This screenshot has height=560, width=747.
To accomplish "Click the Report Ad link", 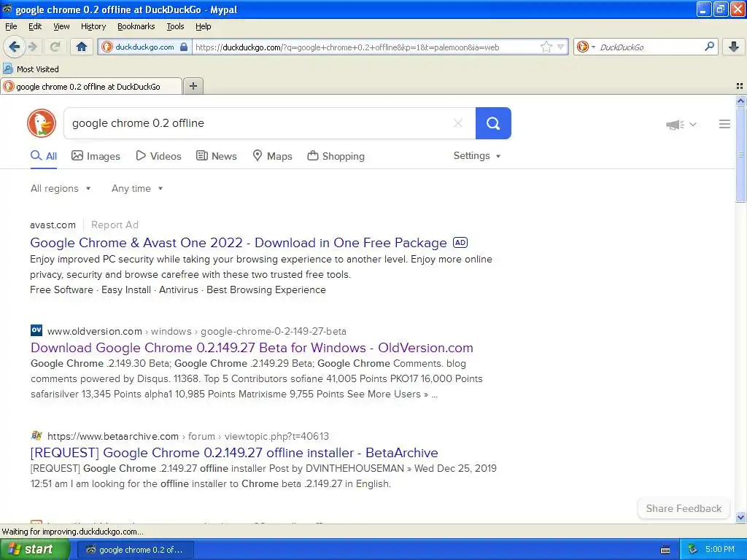I will (115, 225).
